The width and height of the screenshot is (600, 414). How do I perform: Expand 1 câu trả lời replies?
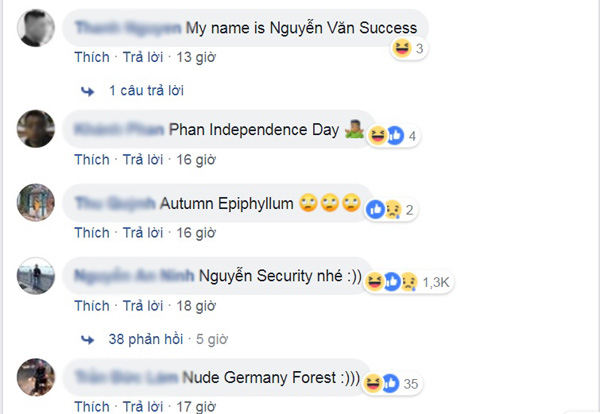[x=146, y=91]
